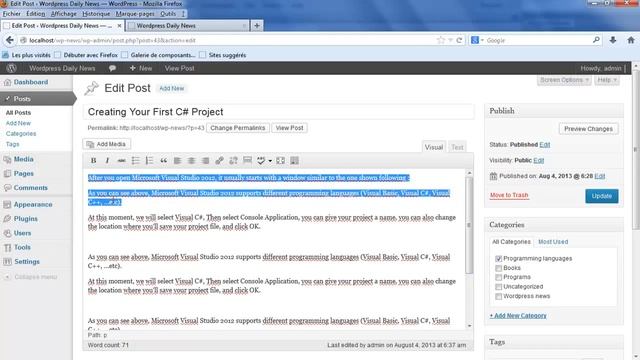Enter distraction-free fullscreen mode
640x360 pixels.
(x=281, y=161)
